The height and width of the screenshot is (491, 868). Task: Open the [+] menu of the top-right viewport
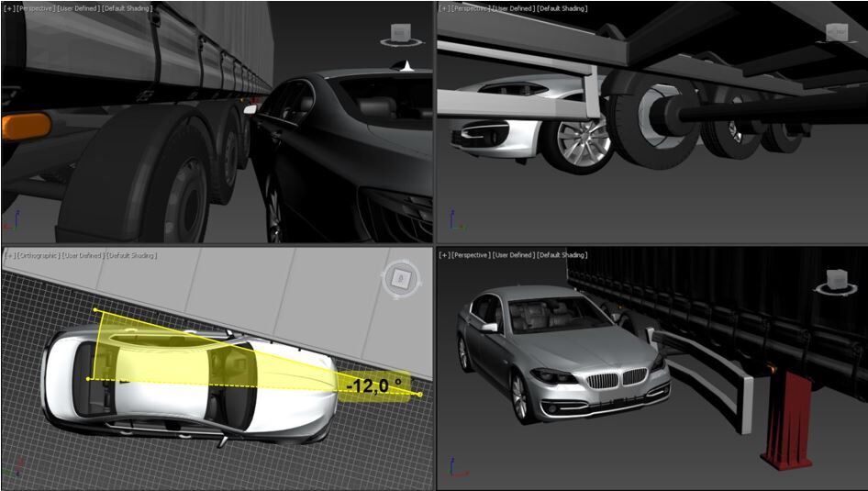(x=445, y=8)
